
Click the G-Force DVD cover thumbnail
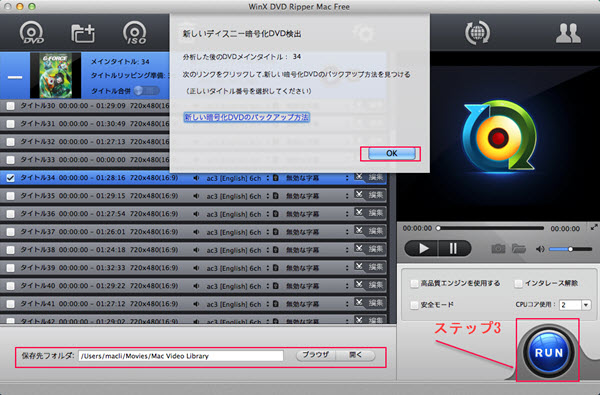pyautogui.click(x=56, y=75)
